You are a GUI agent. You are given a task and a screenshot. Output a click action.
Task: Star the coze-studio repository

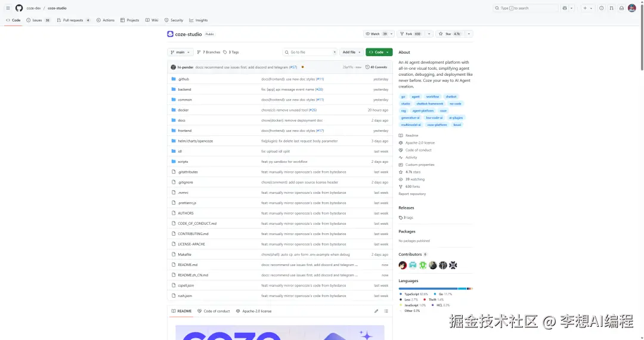pyautogui.click(x=450, y=34)
